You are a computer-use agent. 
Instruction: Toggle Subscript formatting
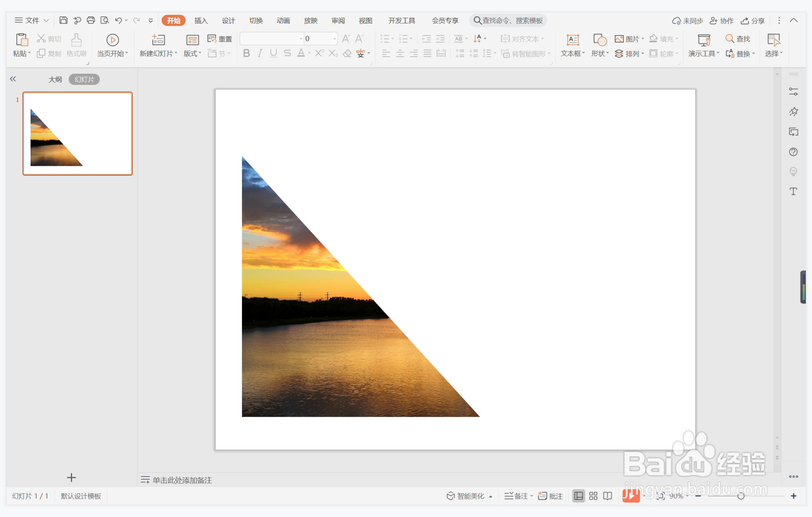pos(333,53)
